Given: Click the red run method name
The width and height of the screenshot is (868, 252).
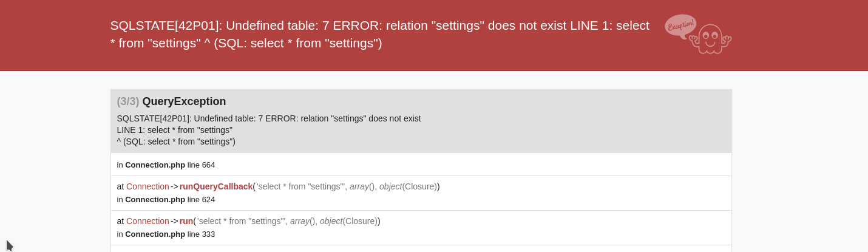Looking at the screenshot, I should [x=186, y=221].
